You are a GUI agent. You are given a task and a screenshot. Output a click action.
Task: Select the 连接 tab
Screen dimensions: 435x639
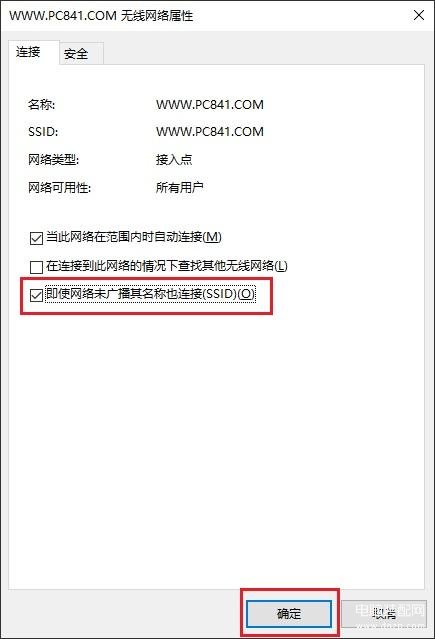click(x=29, y=52)
